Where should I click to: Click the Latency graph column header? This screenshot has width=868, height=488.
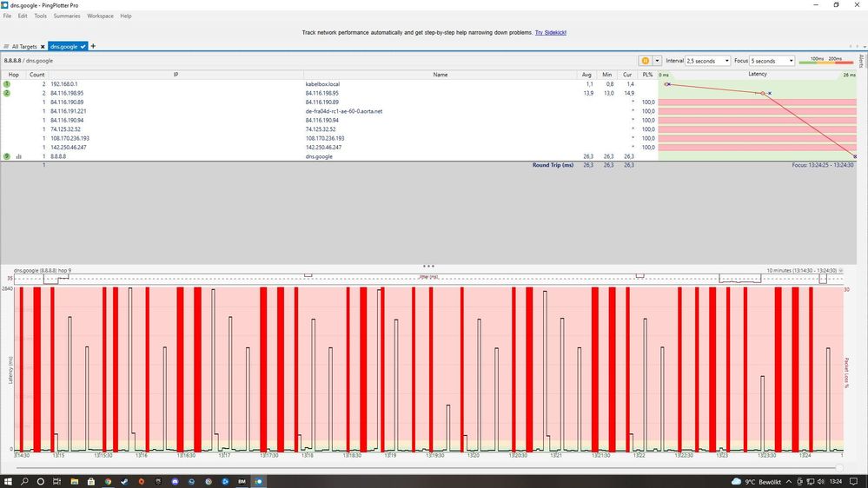[x=758, y=74]
